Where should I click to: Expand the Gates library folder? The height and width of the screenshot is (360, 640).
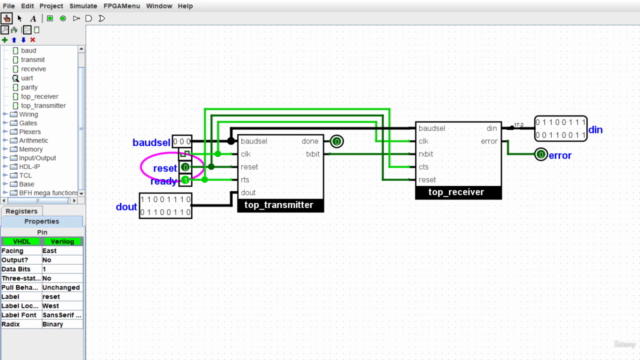5,123
